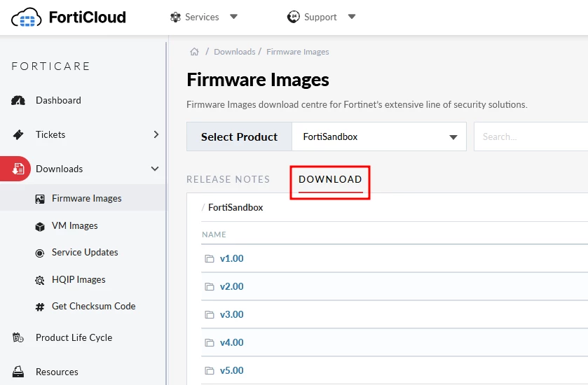Click the Search input field
The width and height of the screenshot is (588, 385).
531,136
